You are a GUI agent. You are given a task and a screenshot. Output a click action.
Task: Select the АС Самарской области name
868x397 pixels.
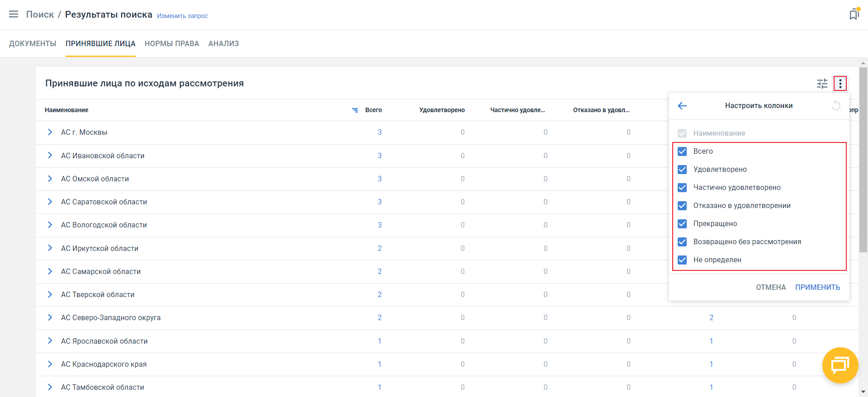[101, 271]
